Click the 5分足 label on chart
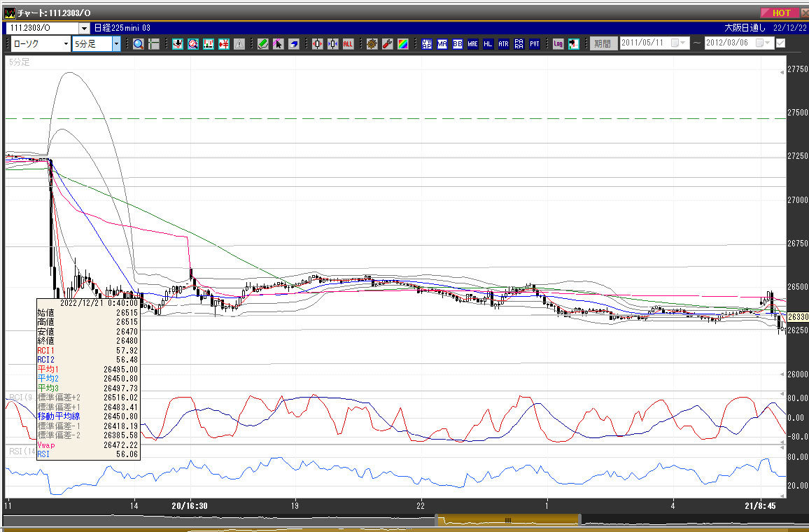 click(x=20, y=62)
